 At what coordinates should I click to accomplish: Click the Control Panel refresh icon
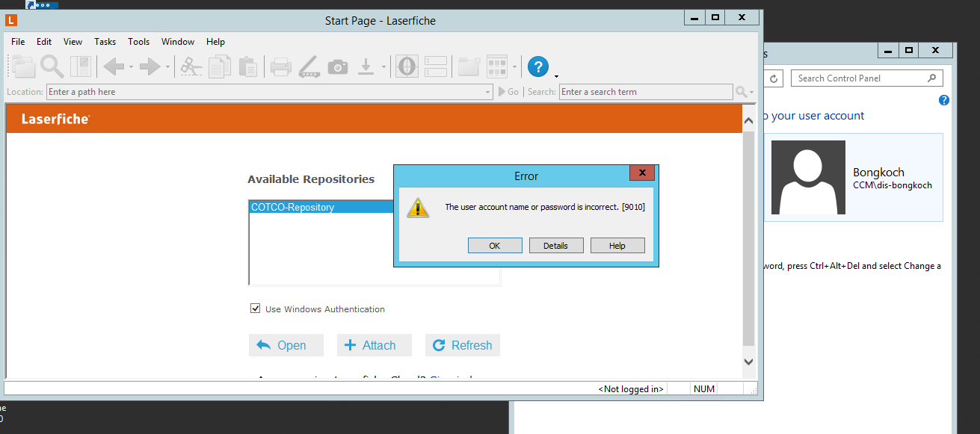click(774, 78)
